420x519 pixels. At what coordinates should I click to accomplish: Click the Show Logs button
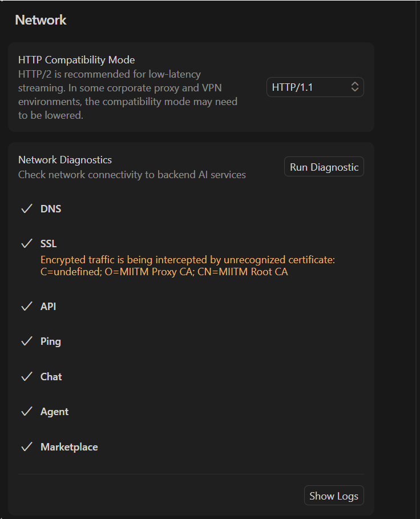tap(334, 496)
